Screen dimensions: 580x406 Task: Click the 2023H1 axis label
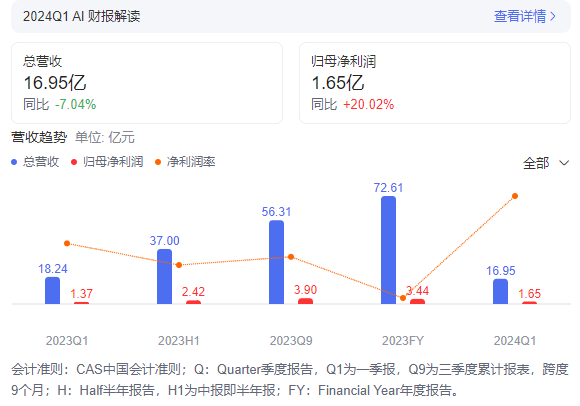[179, 341]
